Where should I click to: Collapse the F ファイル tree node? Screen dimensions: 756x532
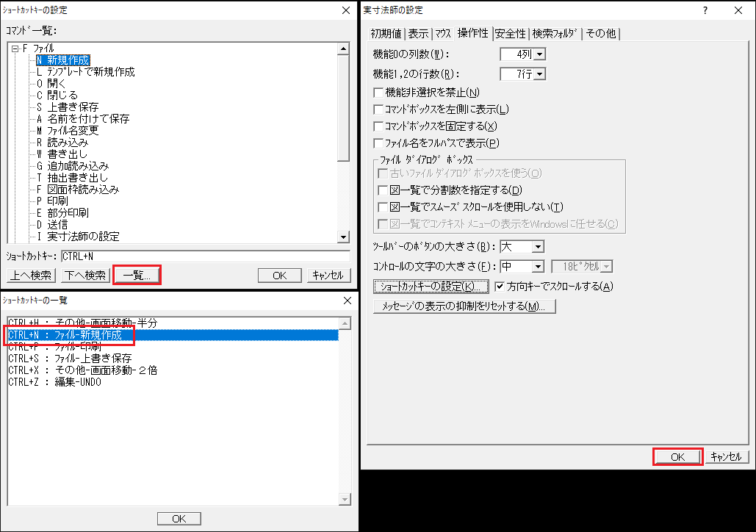pos(15,48)
